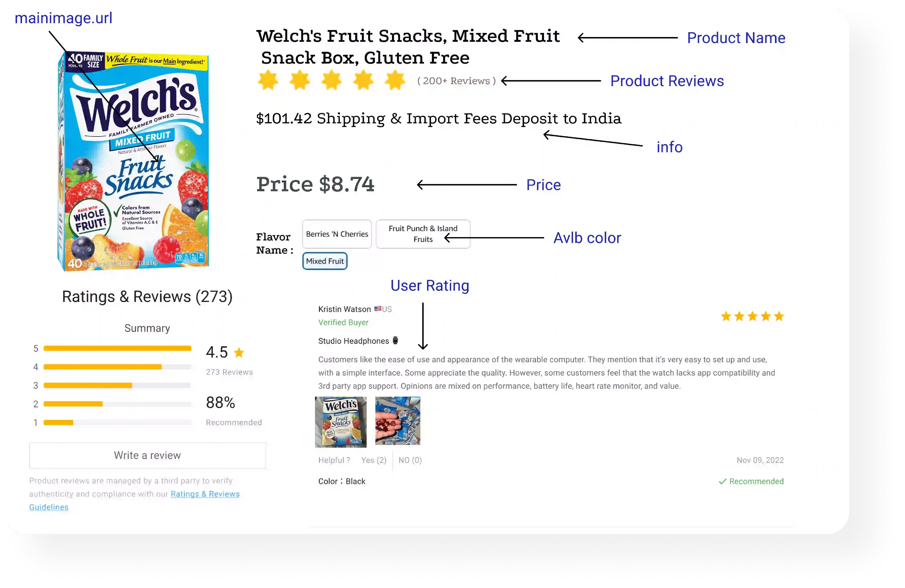Click the 1-star rating summary bar
The width and height of the screenshot is (905, 588).
pyautogui.click(x=117, y=423)
